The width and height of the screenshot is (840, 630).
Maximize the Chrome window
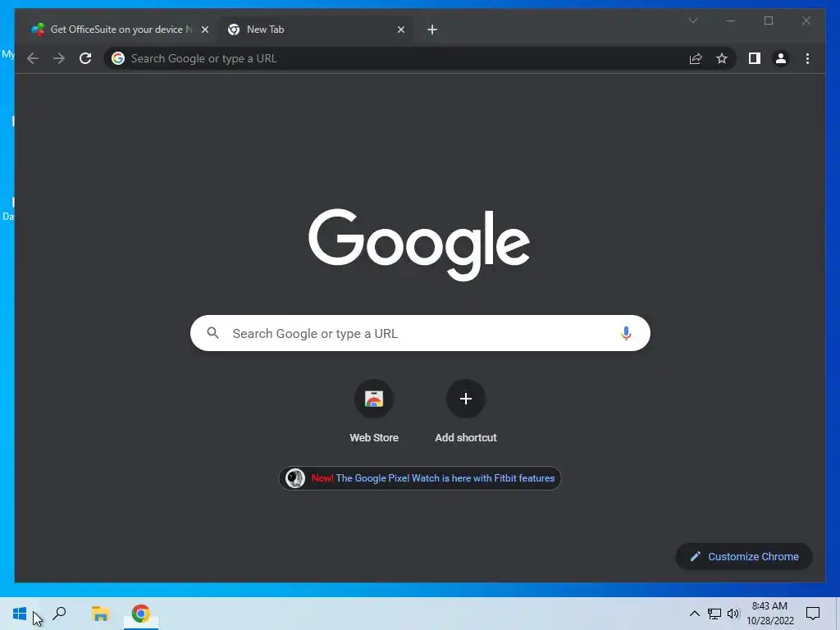pyautogui.click(x=768, y=21)
